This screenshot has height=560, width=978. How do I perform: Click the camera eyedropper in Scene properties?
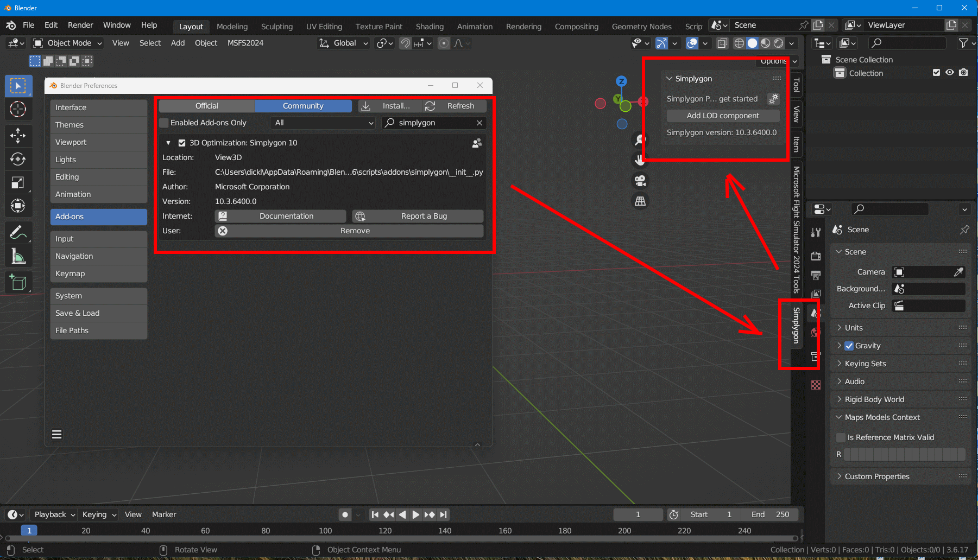pos(958,272)
